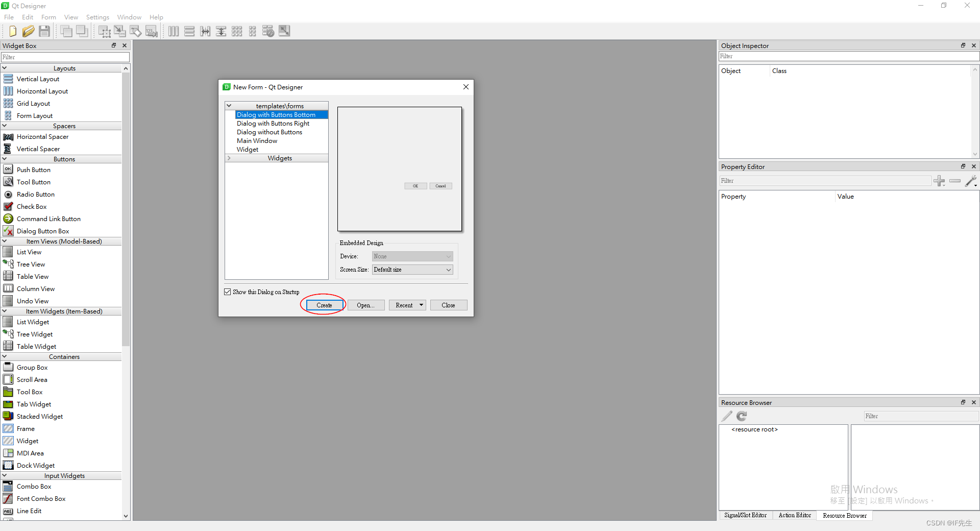Image resolution: width=980 pixels, height=531 pixels.
Task: Select Combo Box in Widget Box
Action: click(34, 487)
